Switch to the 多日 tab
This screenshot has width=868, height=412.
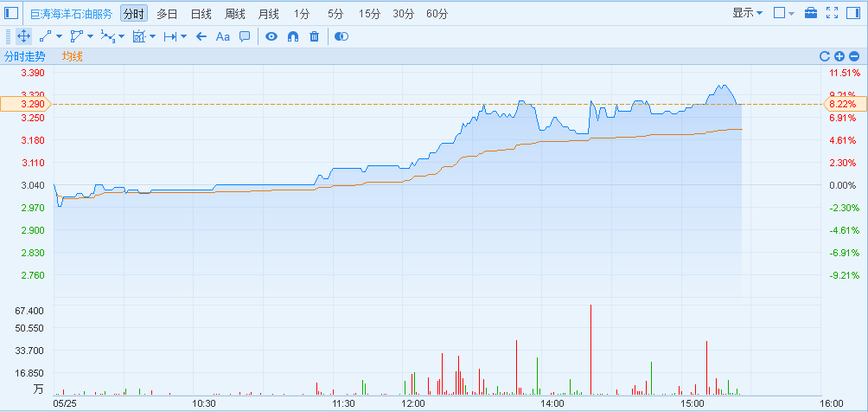tap(167, 14)
